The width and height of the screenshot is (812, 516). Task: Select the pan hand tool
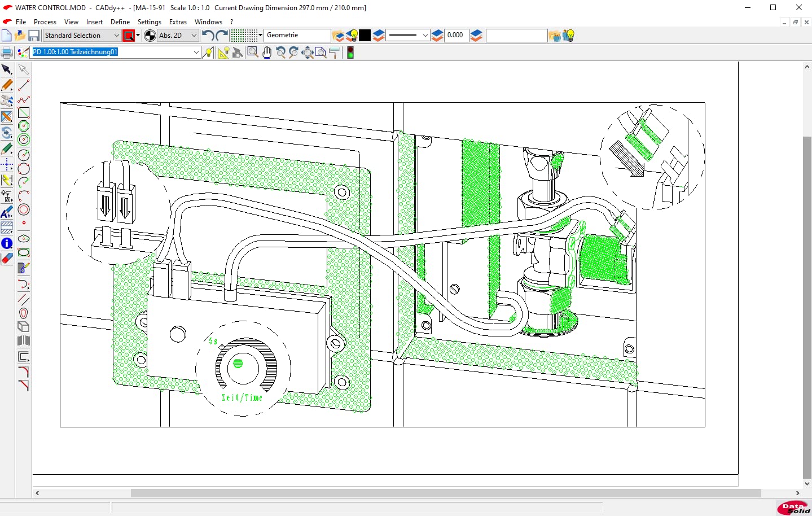[x=266, y=53]
